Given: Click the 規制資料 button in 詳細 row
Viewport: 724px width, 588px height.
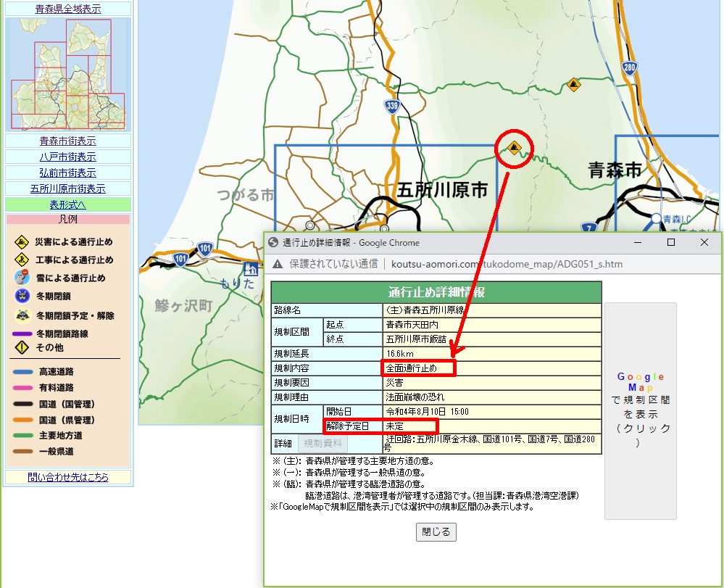Looking at the screenshot, I should (323, 444).
